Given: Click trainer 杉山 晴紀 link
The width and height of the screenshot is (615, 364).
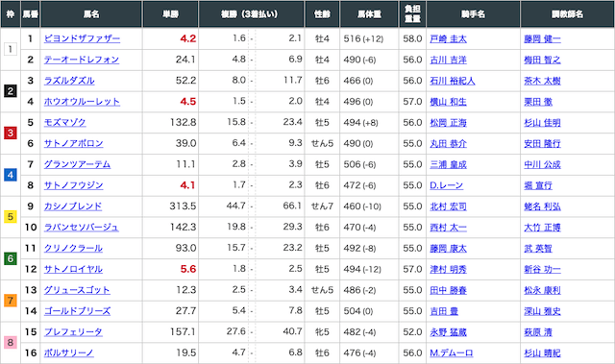Looking at the screenshot, I should (542, 353).
